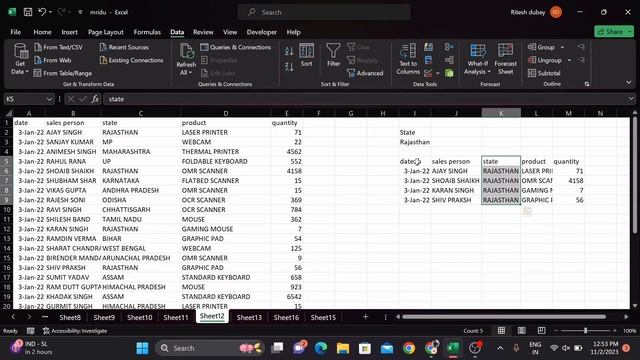This screenshot has width=640, height=360.
Task: Click the Insert Function fx icon
Action: point(95,99)
